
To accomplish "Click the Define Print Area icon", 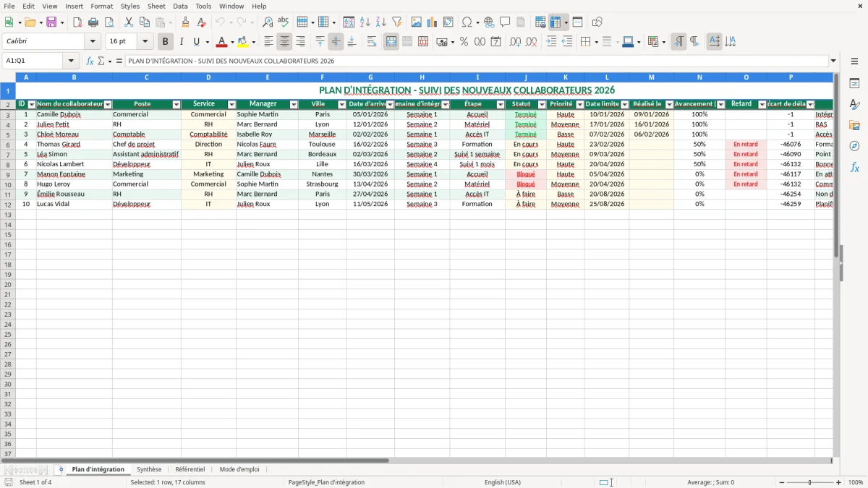I will pos(540,22).
